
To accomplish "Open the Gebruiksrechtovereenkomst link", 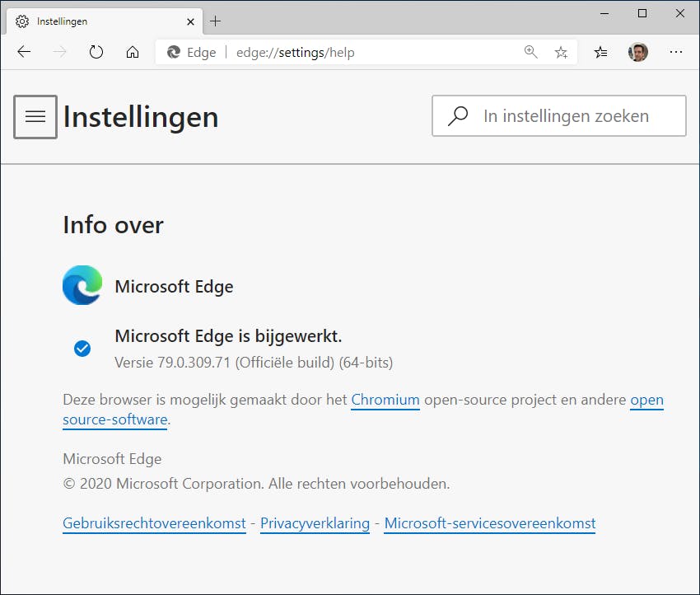I will pos(154,523).
